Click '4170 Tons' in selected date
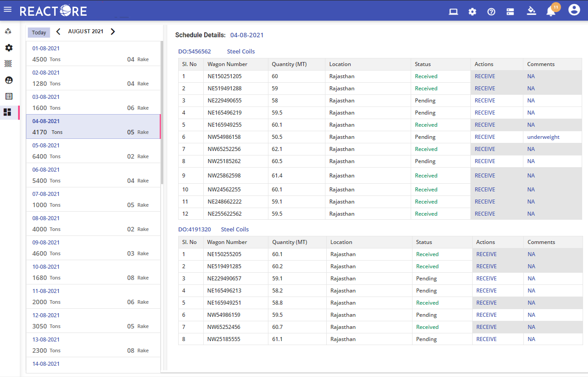 click(x=48, y=132)
